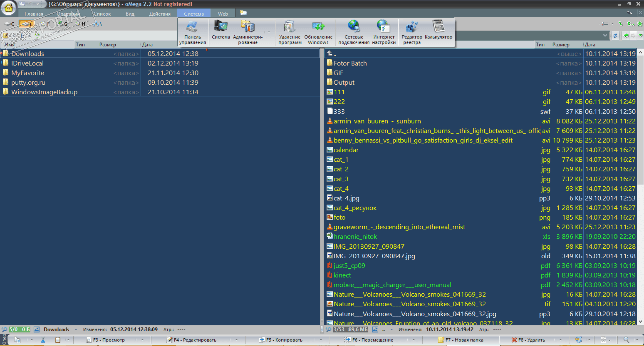644x346 pixels.
Task: Open the oMega home application button
Action: click(9, 8)
